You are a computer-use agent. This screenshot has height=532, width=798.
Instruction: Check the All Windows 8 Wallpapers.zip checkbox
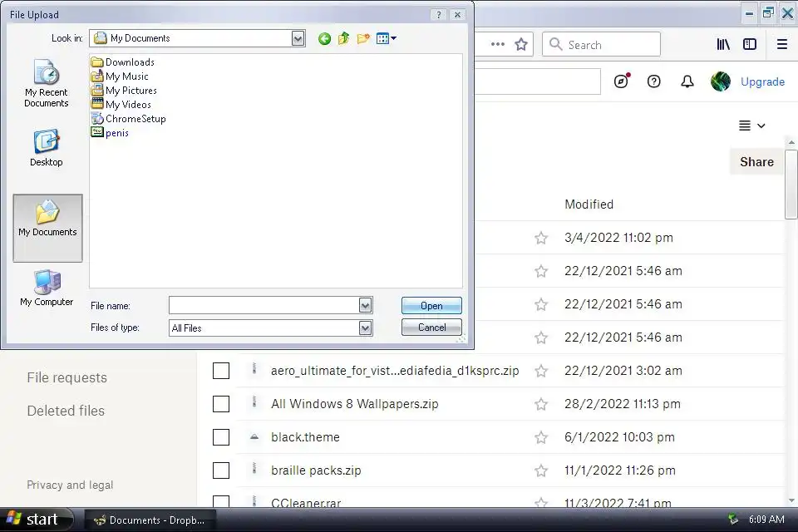[x=221, y=404]
